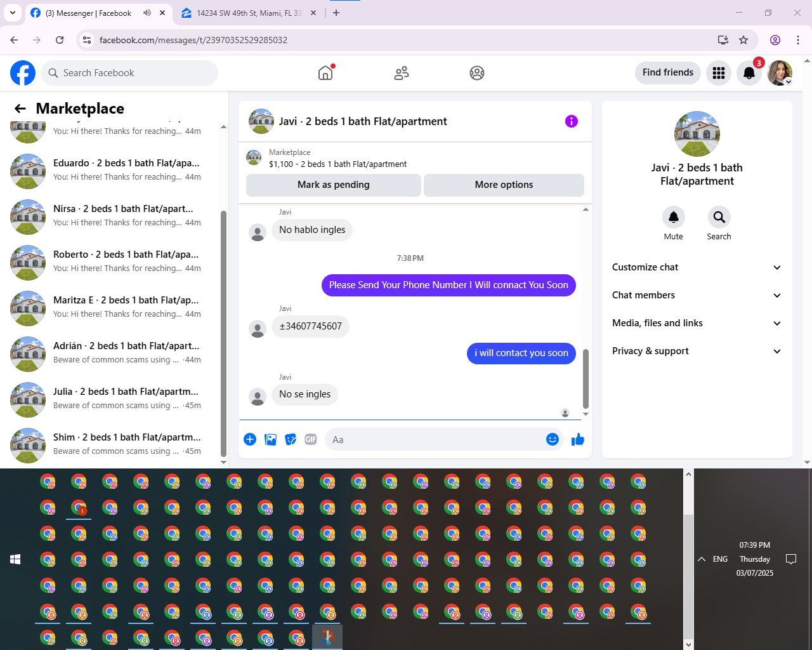Open the listing thumbnail in right panel
The width and height of the screenshot is (812, 650).
[697, 134]
